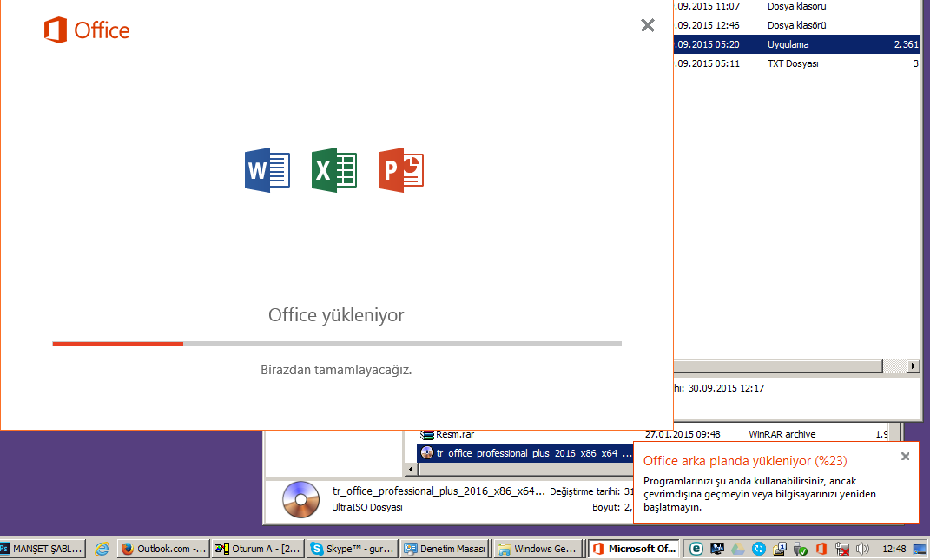Viewport: 930px width, 560px height.
Task: Click the 'Office yükleniyor' status text
Action: [336, 315]
